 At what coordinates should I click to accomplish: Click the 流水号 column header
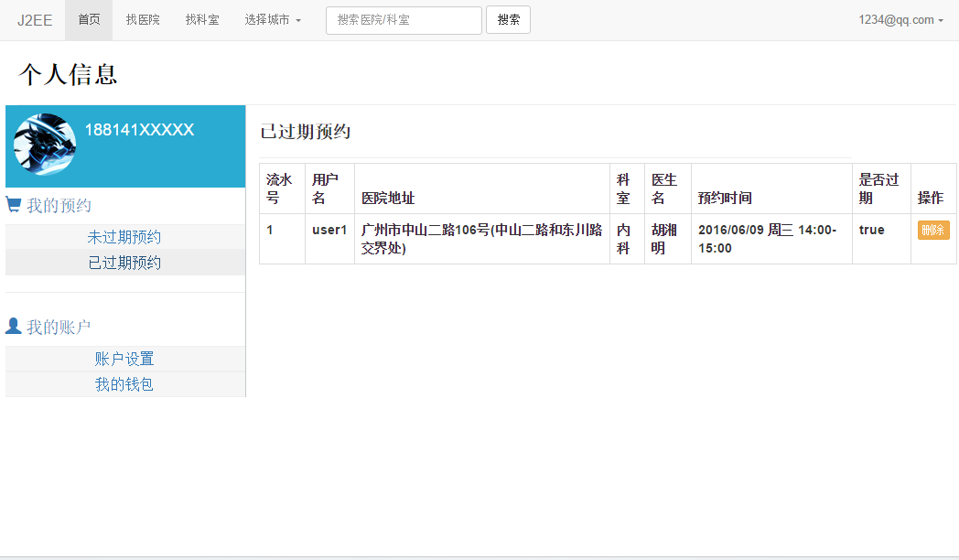click(282, 188)
